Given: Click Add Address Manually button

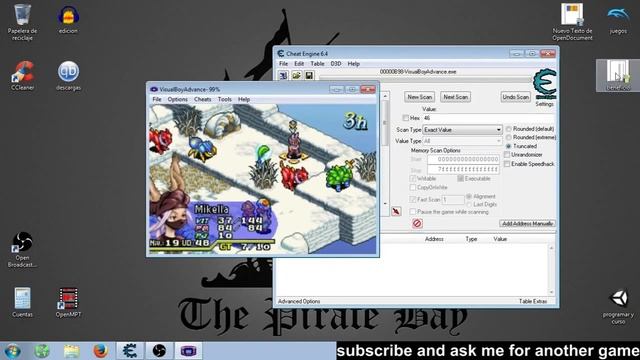Looking at the screenshot, I should 527,223.
